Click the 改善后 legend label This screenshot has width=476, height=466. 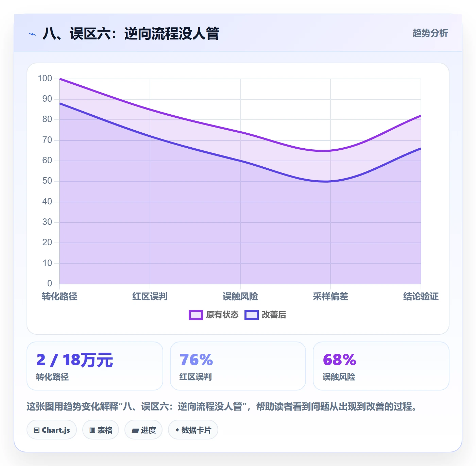tap(274, 315)
